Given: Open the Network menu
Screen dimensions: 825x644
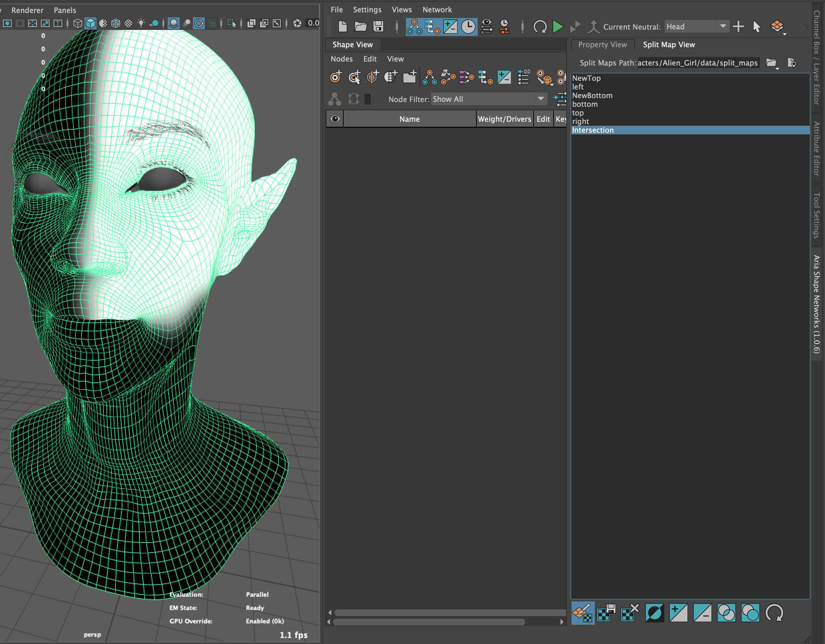Looking at the screenshot, I should coord(437,9).
